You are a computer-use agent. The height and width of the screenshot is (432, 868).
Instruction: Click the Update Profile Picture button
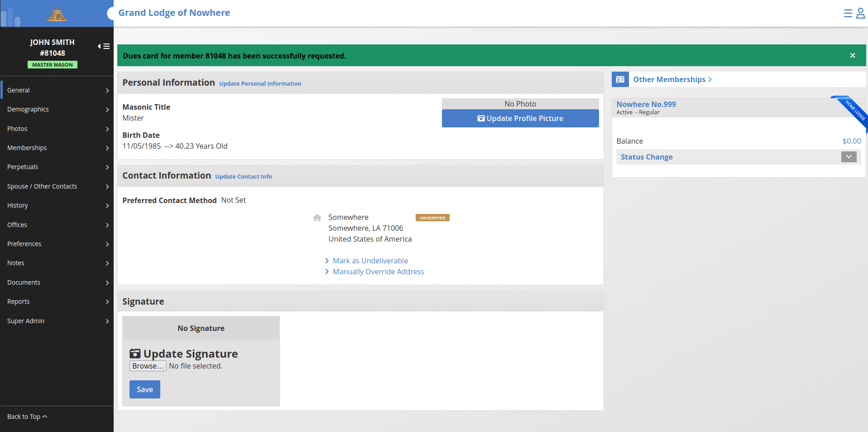[520, 118]
